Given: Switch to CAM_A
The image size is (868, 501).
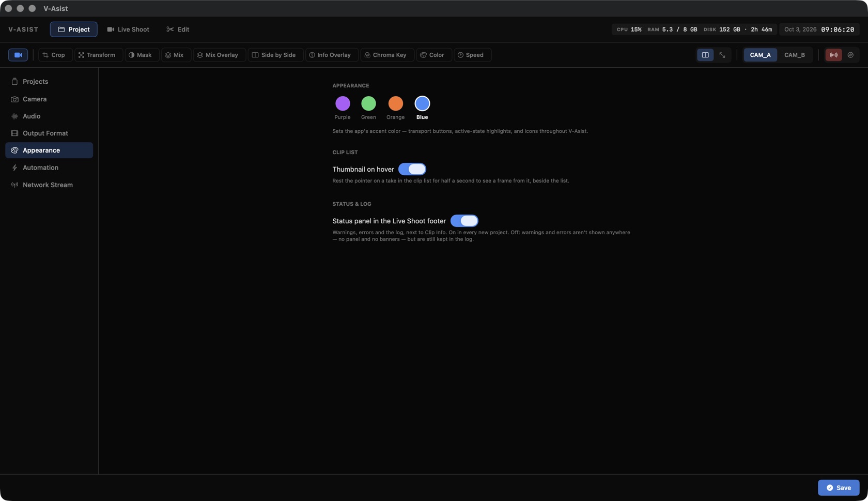Looking at the screenshot, I should 760,55.
